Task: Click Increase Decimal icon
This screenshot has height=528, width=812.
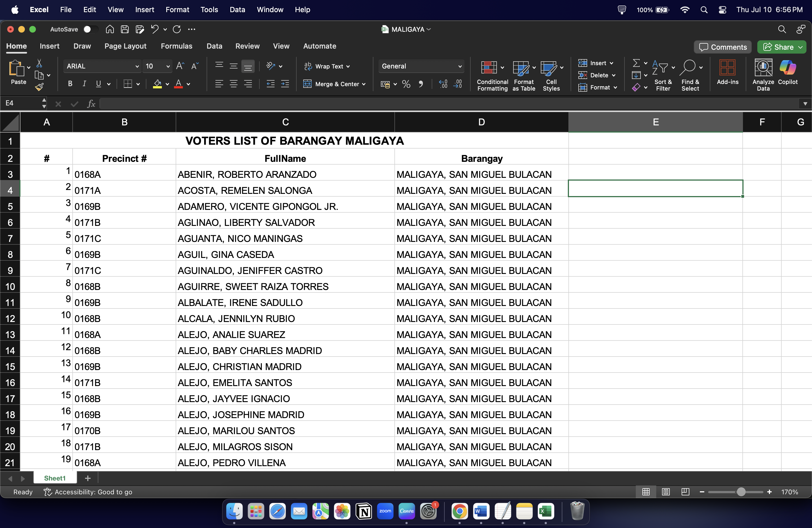Action: (x=443, y=84)
